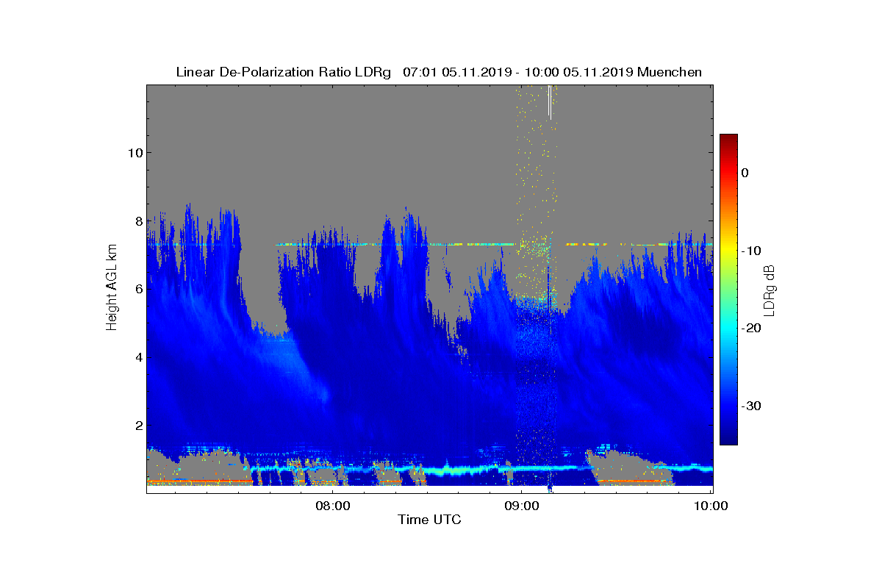Click the -10 dB colorbar label
Screen dimensions: 882x588
750,251
